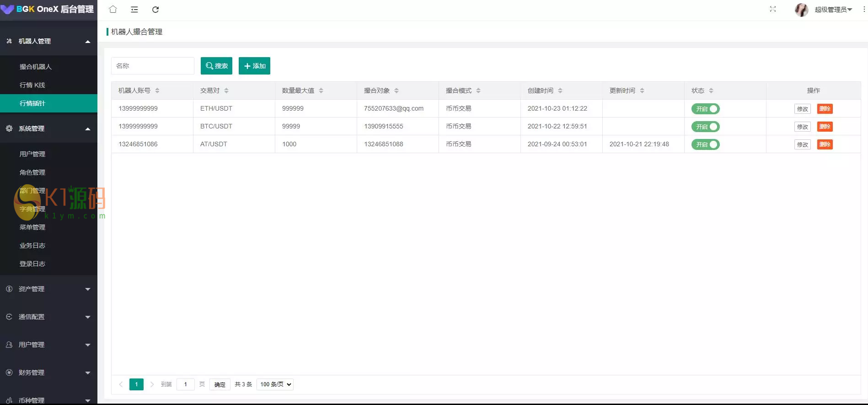Sort by 撮合对象 column arrows
This screenshot has width=868, height=405.
click(x=396, y=91)
